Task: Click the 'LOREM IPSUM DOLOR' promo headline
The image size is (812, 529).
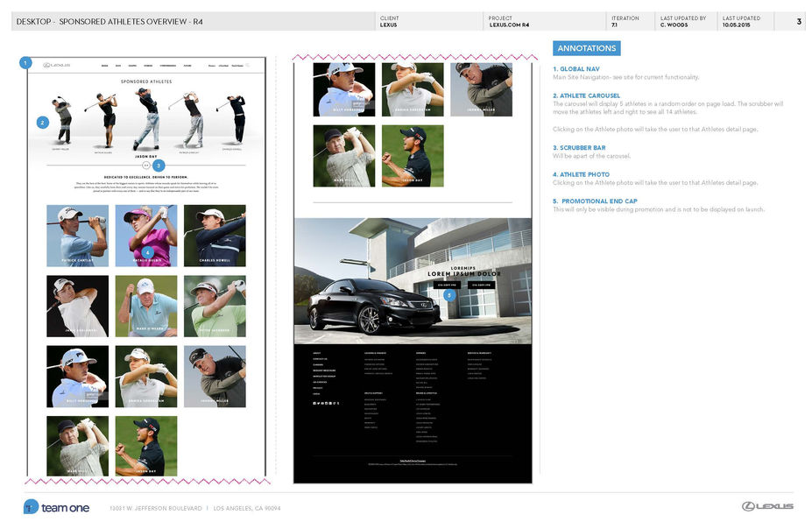Action: [464, 273]
